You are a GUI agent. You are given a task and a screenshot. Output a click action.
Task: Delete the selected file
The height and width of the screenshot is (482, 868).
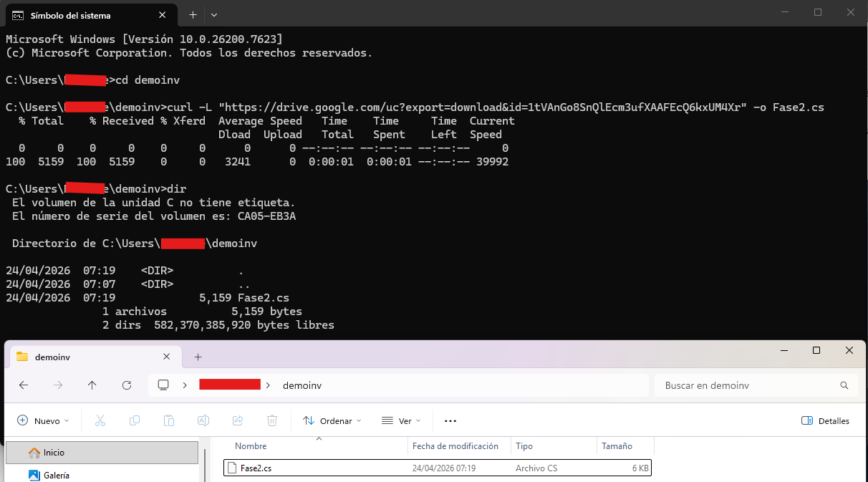272,420
